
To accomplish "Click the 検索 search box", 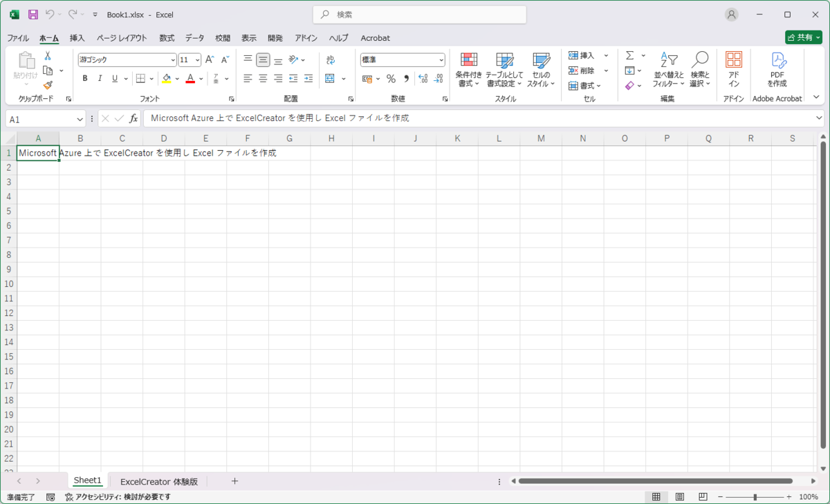I will coord(419,15).
